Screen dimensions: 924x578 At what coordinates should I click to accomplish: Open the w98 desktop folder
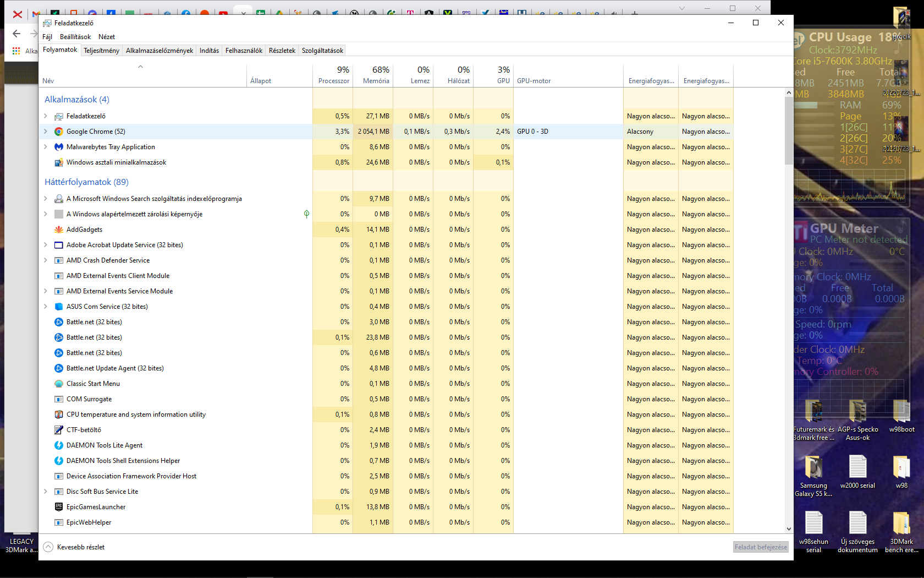pyautogui.click(x=901, y=472)
